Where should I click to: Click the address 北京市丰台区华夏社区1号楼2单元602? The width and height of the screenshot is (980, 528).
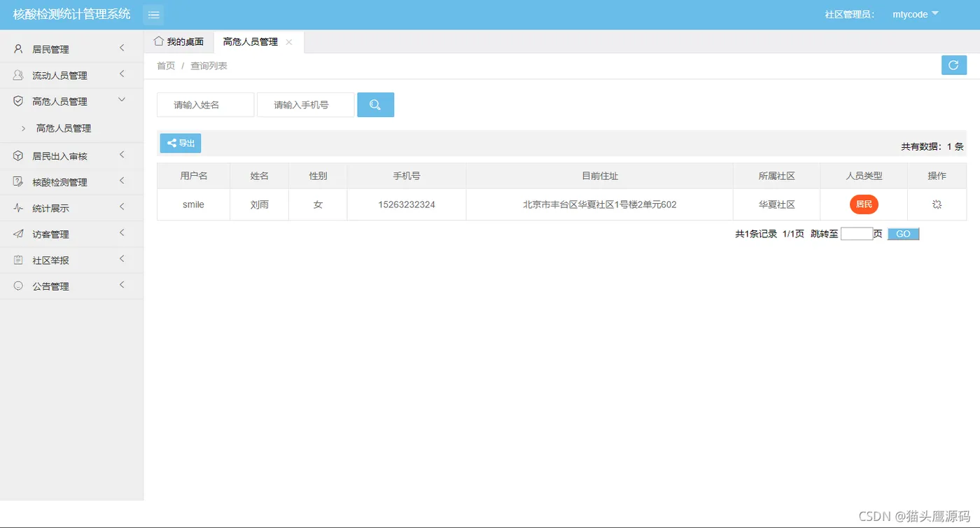tap(600, 204)
